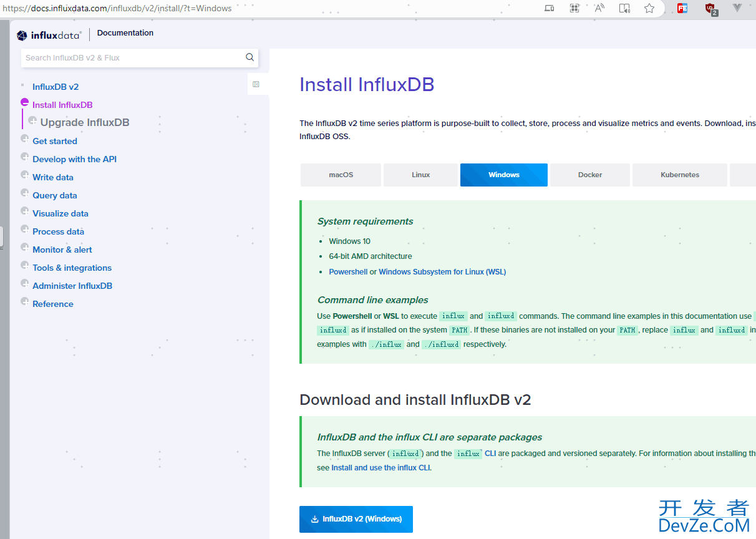The height and width of the screenshot is (539, 756).
Task: Collapse the Install InfluxDB section
Action: 24,102
